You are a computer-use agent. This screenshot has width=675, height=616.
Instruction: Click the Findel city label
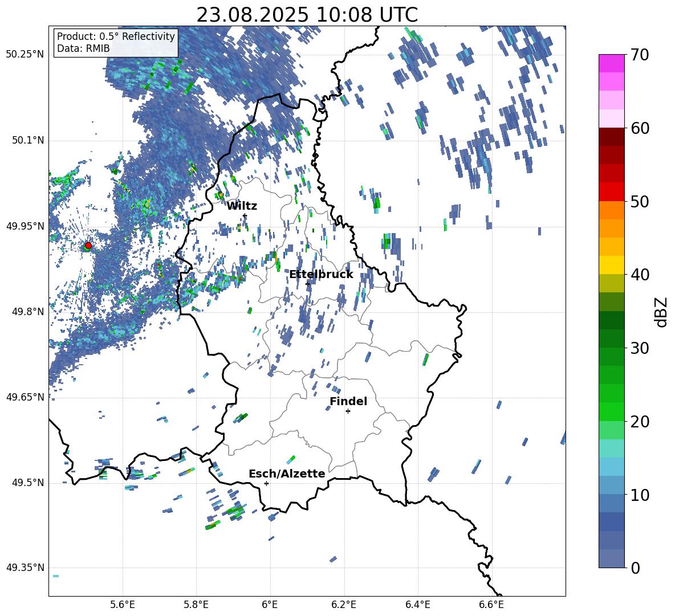coord(348,401)
